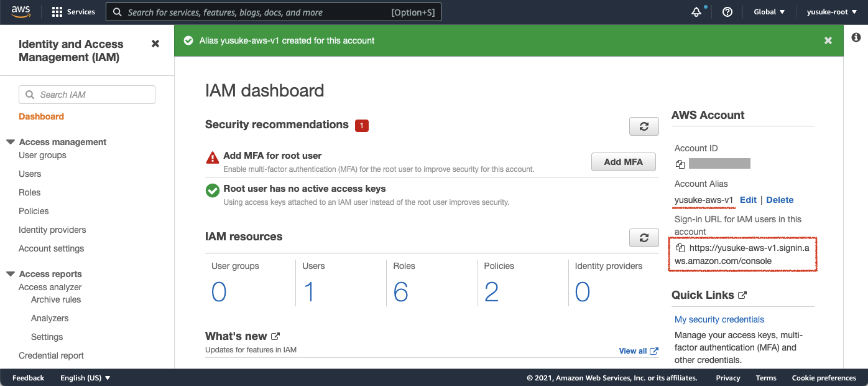Click the Feedback link in footer
868x386 pixels.
[28, 378]
